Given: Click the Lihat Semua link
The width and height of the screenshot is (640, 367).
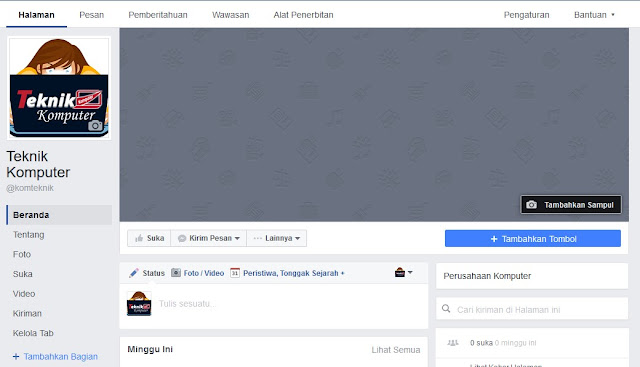Looking at the screenshot, I should point(396,350).
